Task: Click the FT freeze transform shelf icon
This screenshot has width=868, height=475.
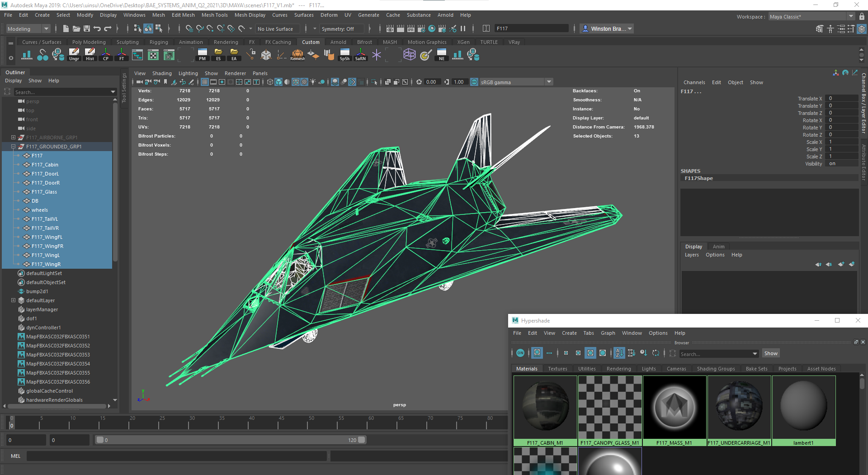Action: (122, 55)
